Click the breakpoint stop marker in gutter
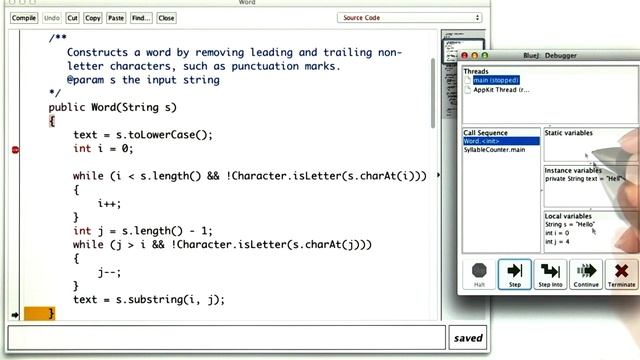 (15, 149)
